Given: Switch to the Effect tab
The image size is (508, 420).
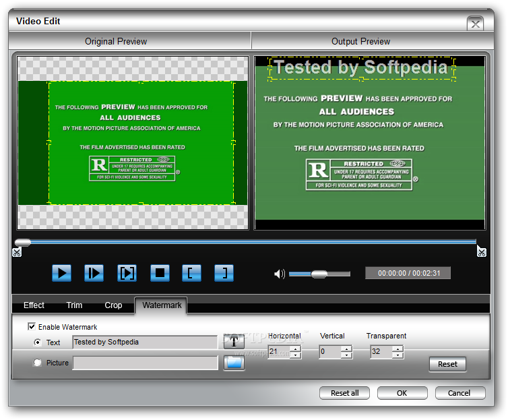Looking at the screenshot, I should pos(34,305).
